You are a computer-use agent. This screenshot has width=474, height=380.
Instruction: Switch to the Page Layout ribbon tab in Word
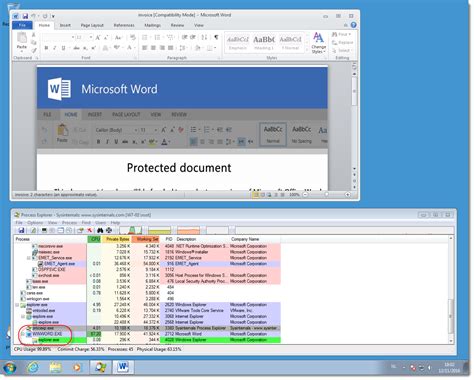[x=92, y=25]
